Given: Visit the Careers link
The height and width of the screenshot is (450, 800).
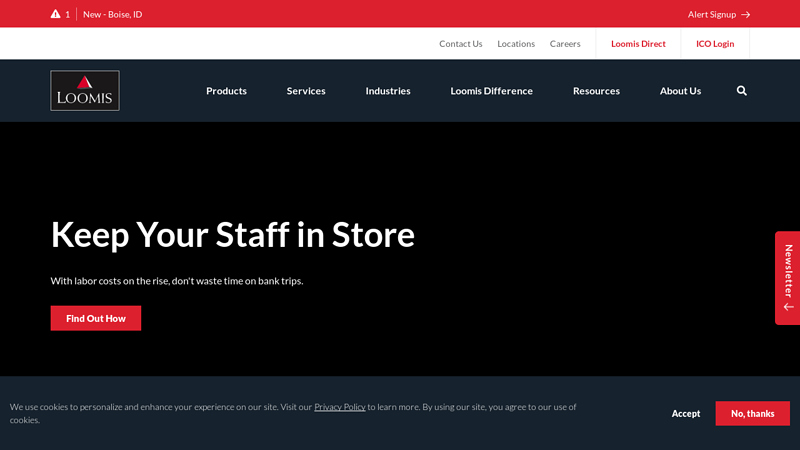Looking at the screenshot, I should 565,44.
